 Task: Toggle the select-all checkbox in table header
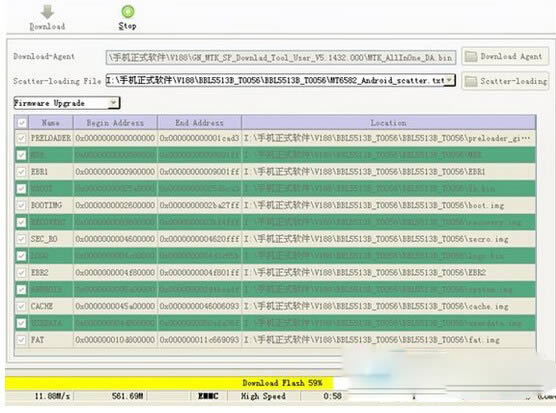coord(22,123)
